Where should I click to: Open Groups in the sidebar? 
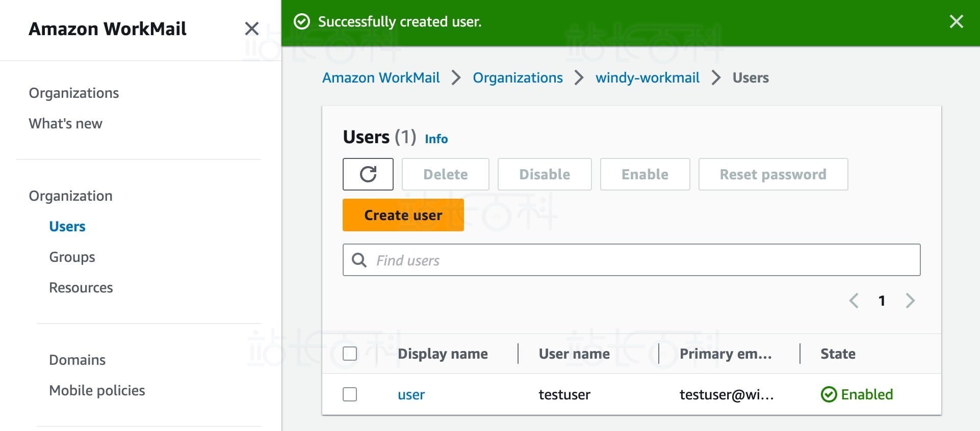72,257
